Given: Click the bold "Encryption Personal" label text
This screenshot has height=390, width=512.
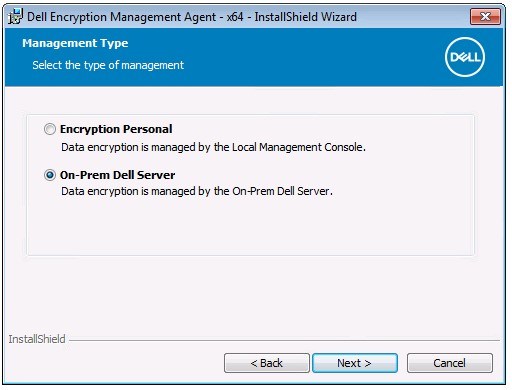Looking at the screenshot, I should pyautogui.click(x=116, y=129).
